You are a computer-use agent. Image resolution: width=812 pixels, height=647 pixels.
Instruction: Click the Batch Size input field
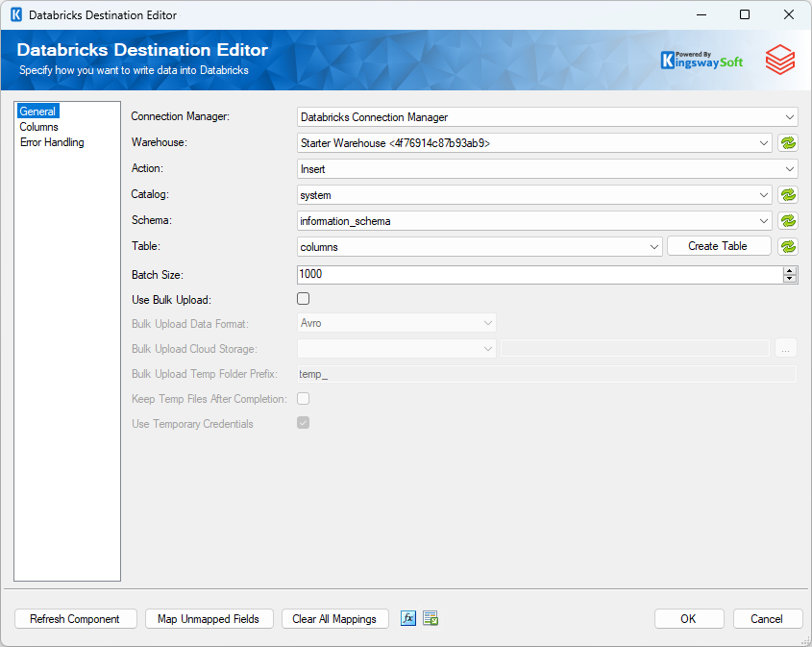coord(540,275)
